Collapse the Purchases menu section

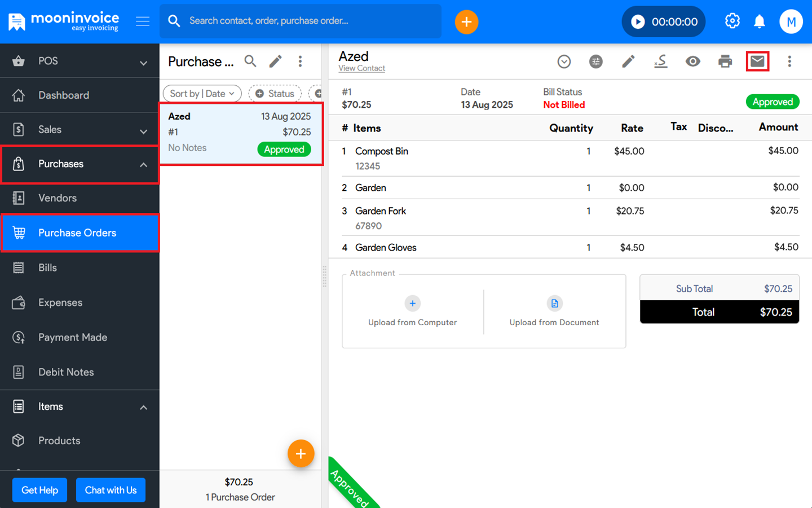click(143, 164)
